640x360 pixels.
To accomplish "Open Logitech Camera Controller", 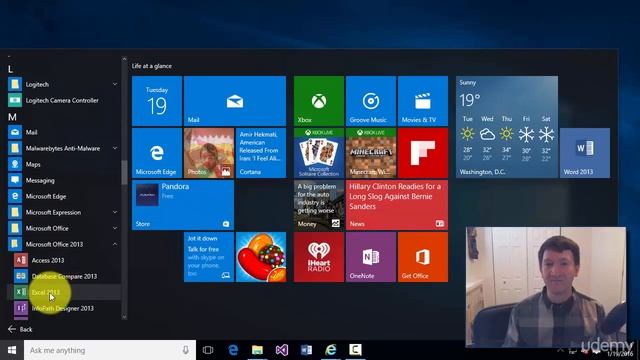I will coord(64,100).
